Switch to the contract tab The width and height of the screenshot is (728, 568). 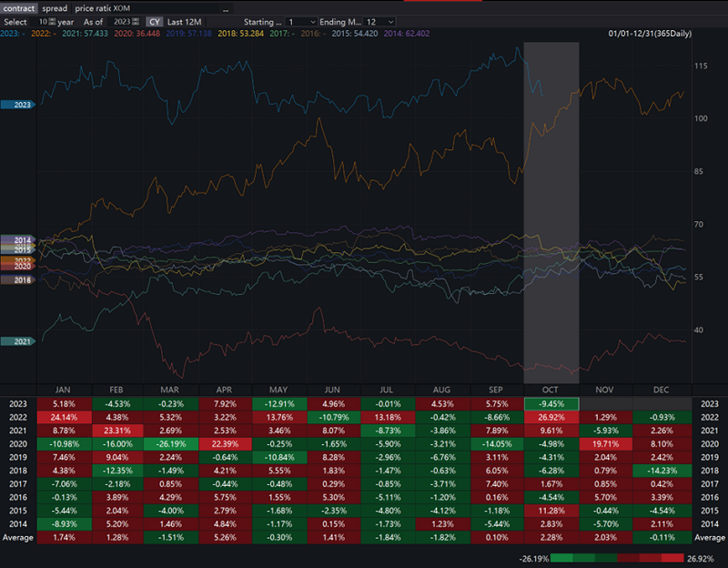pos(19,8)
